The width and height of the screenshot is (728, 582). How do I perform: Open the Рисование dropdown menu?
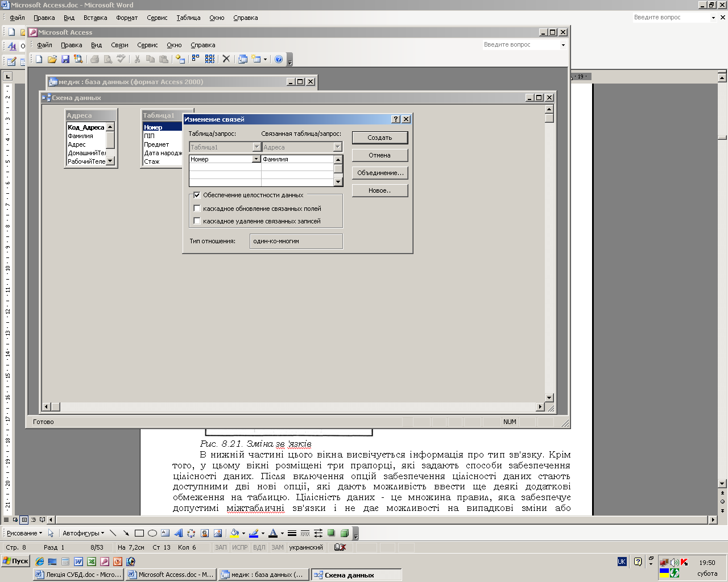click(x=24, y=533)
